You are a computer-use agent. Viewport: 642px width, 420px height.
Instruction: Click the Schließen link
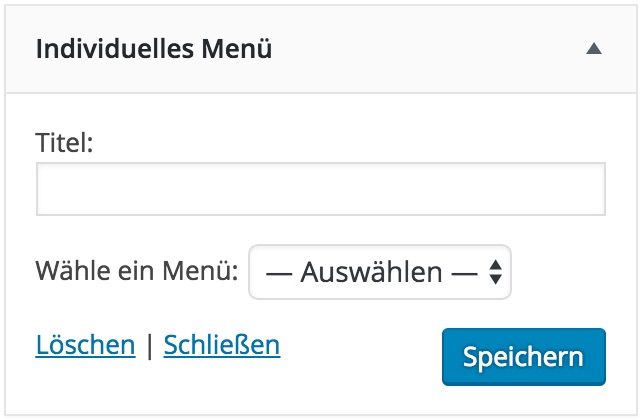222,346
